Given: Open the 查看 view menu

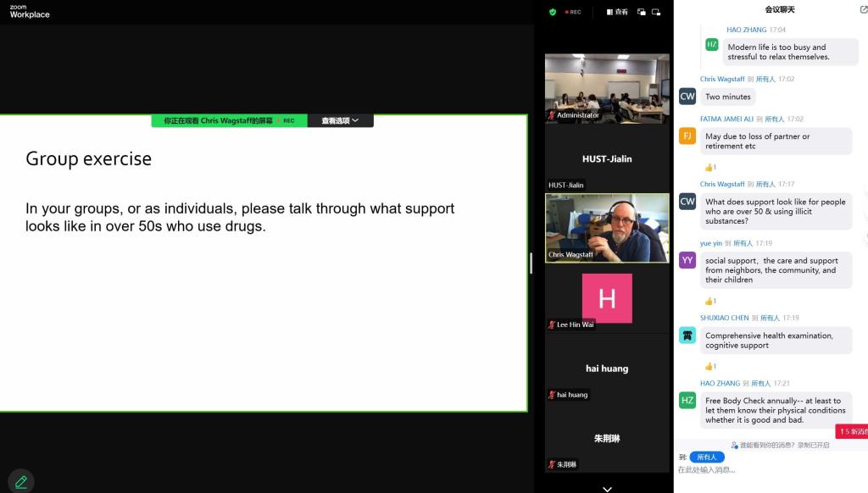Looking at the screenshot, I should (x=617, y=12).
